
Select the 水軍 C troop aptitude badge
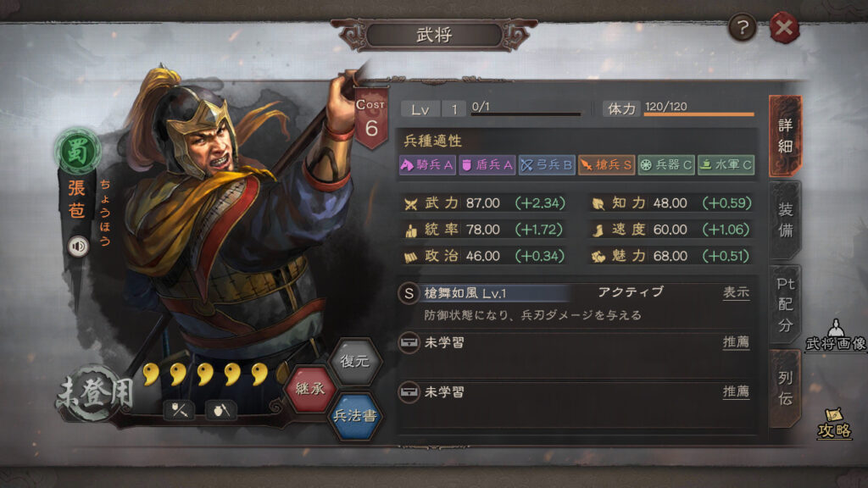pos(726,165)
